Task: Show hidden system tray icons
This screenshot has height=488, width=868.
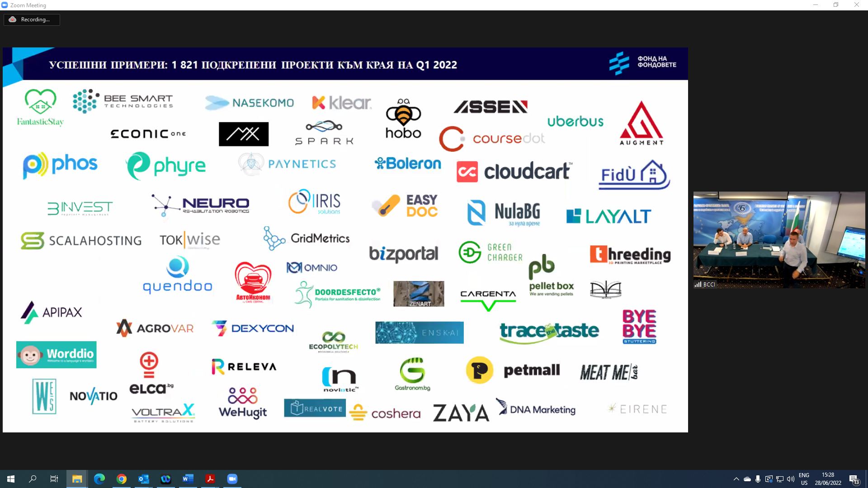Action: 736,479
